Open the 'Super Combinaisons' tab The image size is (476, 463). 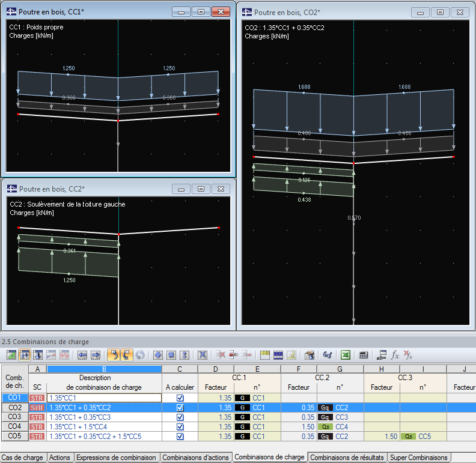click(x=419, y=457)
